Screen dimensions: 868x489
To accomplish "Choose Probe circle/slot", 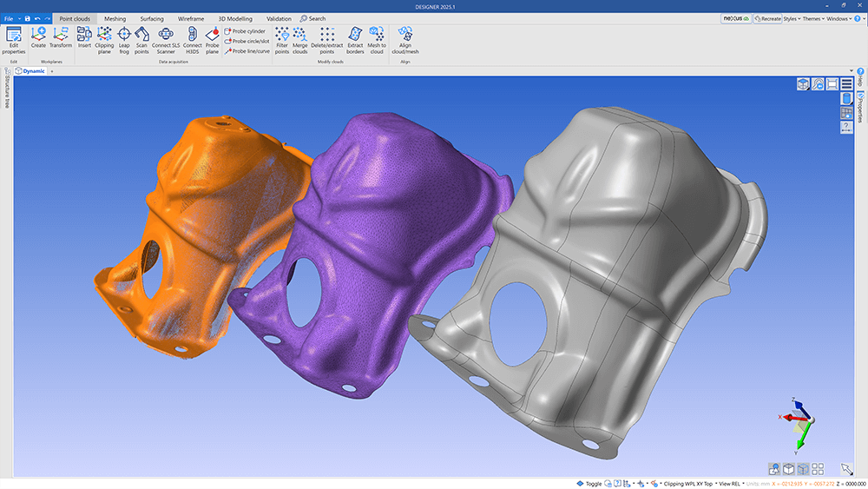I will pos(247,41).
